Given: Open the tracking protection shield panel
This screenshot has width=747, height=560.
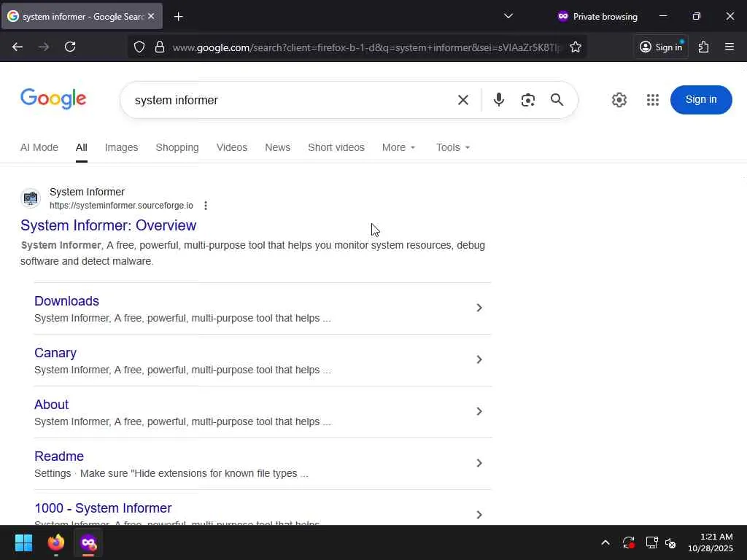Looking at the screenshot, I should pos(139,47).
